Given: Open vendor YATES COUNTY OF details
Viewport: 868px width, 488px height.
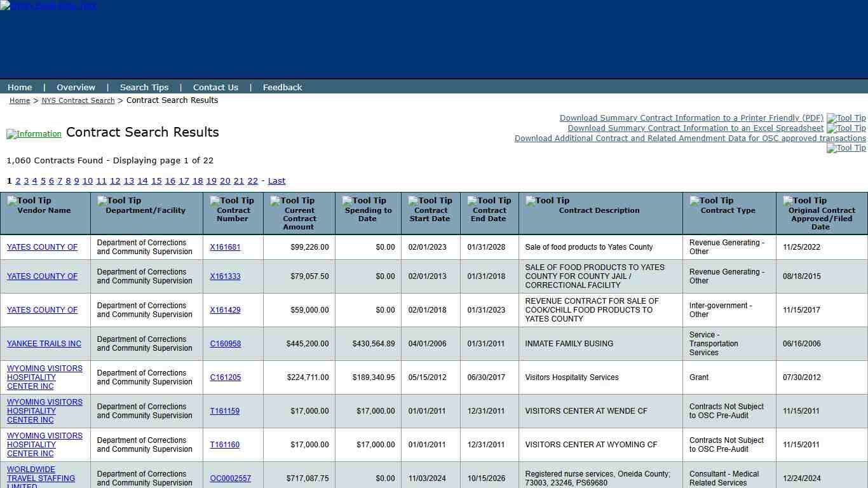Looking at the screenshot, I should click(x=42, y=247).
